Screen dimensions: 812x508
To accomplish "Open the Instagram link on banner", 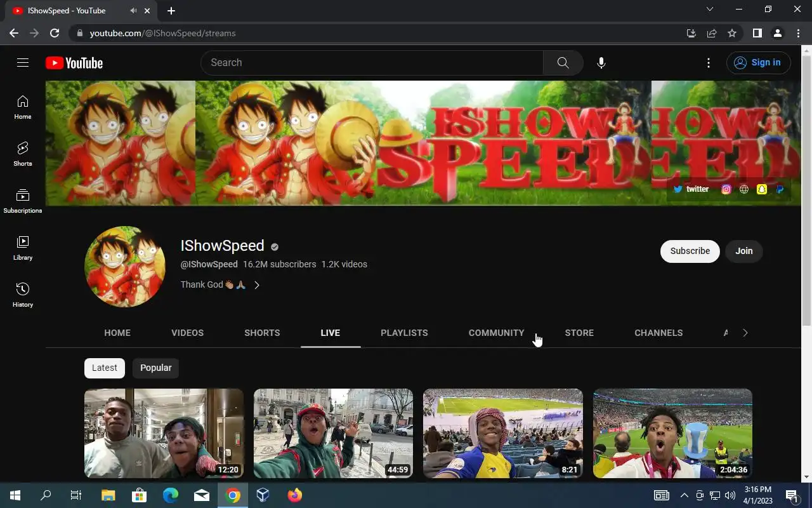I will pyautogui.click(x=726, y=189).
